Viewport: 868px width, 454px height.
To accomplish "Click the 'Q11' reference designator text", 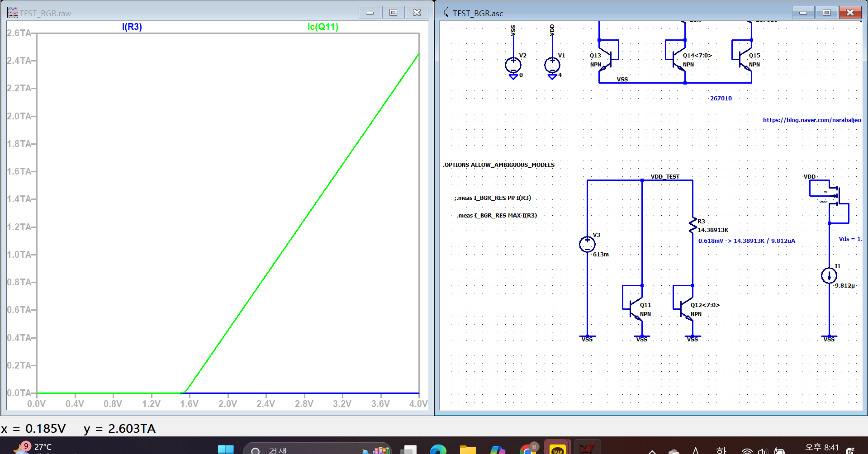I will (x=645, y=305).
